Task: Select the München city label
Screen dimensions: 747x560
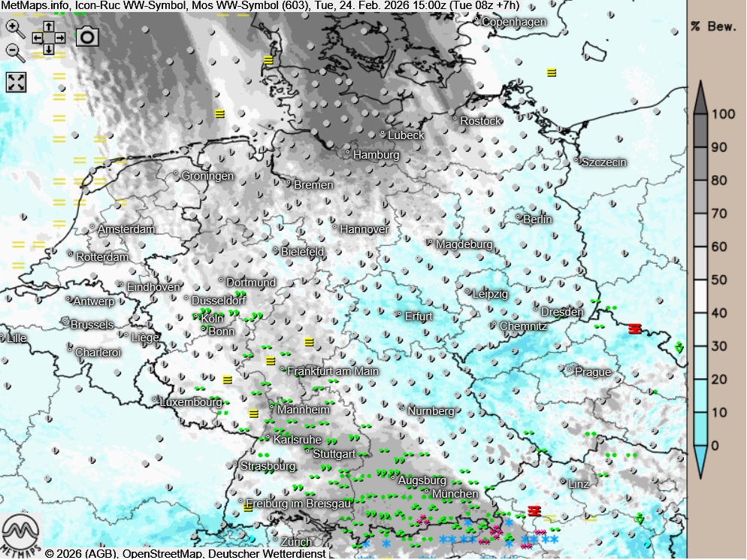Action: [455, 494]
